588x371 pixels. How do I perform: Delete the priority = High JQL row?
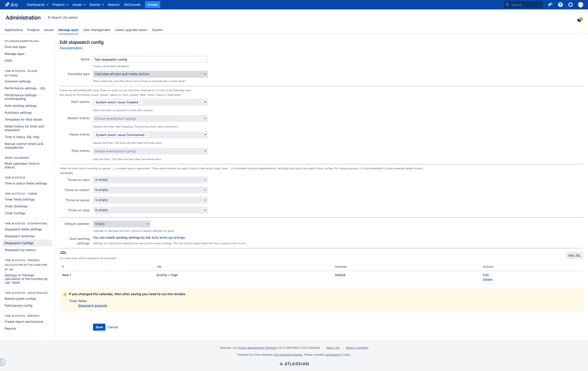click(x=488, y=280)
